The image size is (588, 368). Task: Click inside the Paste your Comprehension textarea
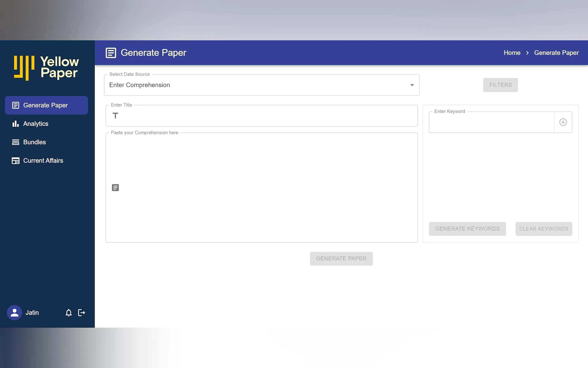pos(267,188)
